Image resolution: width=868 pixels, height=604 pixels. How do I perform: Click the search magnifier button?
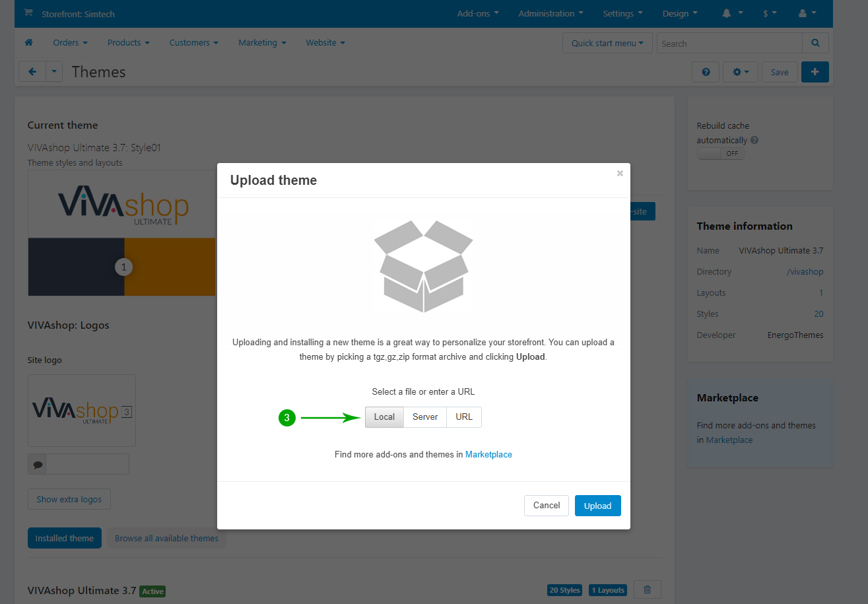[x=816, y=44]
